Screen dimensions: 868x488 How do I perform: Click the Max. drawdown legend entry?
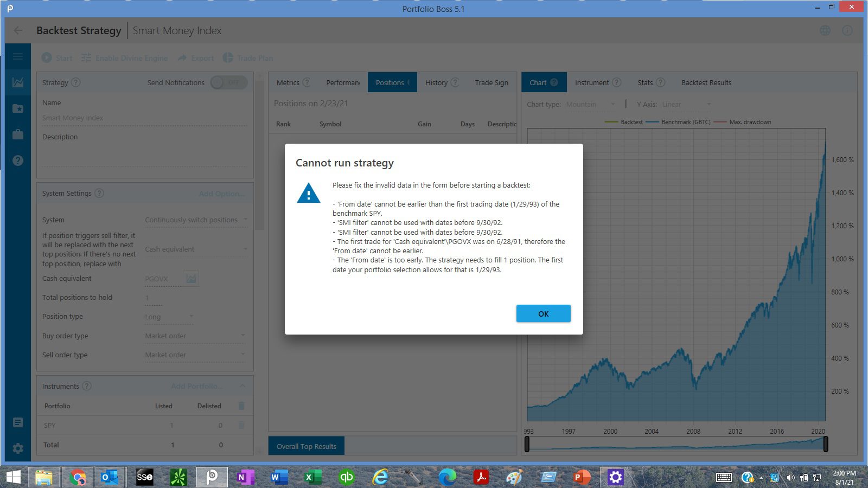coord(743,122)
